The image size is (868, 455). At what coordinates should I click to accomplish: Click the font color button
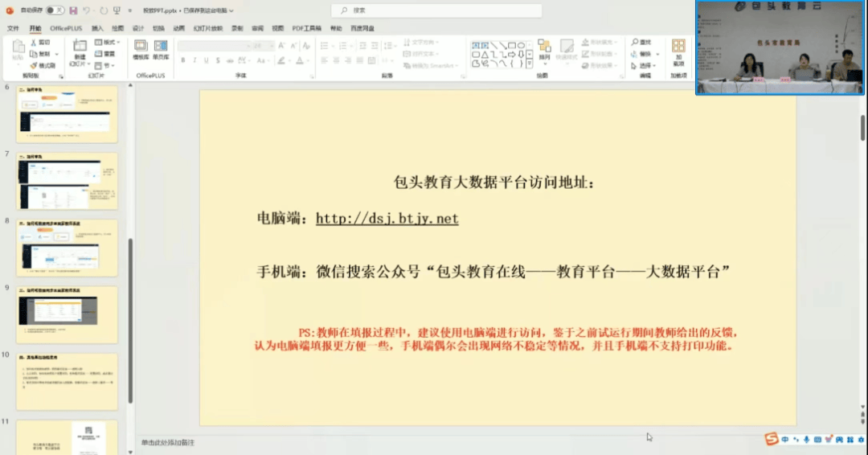tap(300, 60)
